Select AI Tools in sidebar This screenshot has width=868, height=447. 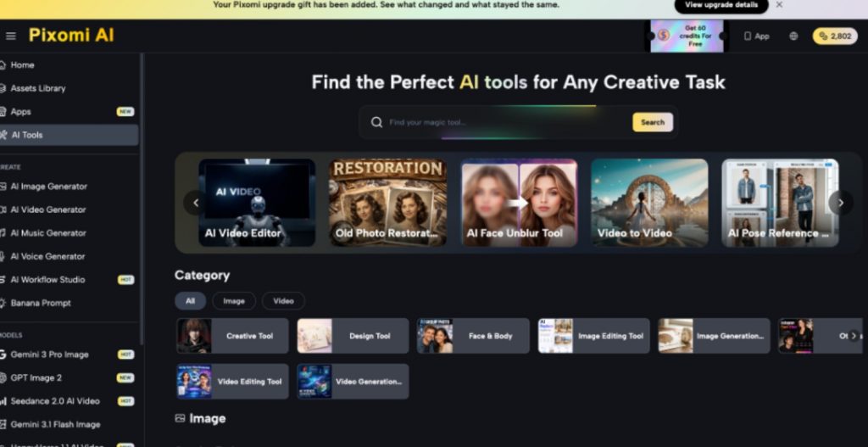pyautogui.click(x=70, y=135)
